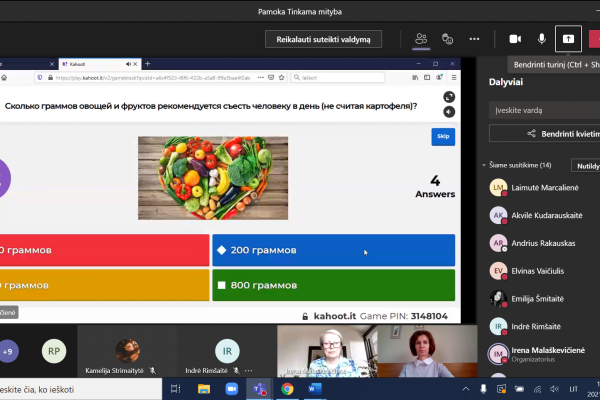Select the yellow граммов answer tile
This screenshot has height=400, width=600.
(104, 285)
